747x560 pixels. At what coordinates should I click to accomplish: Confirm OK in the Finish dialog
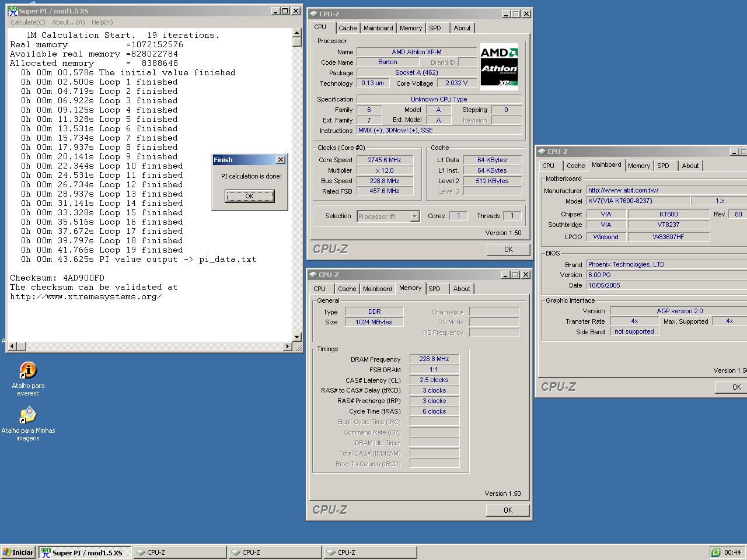249,196
